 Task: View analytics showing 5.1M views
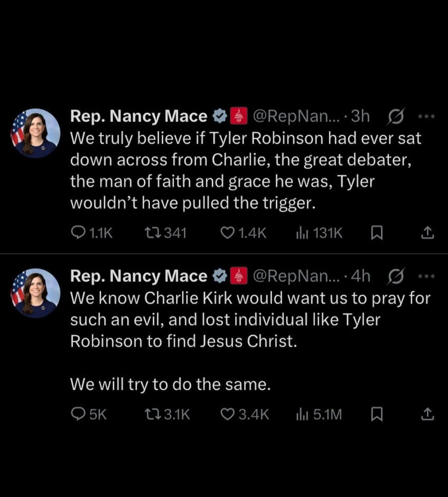click(319, 414)
